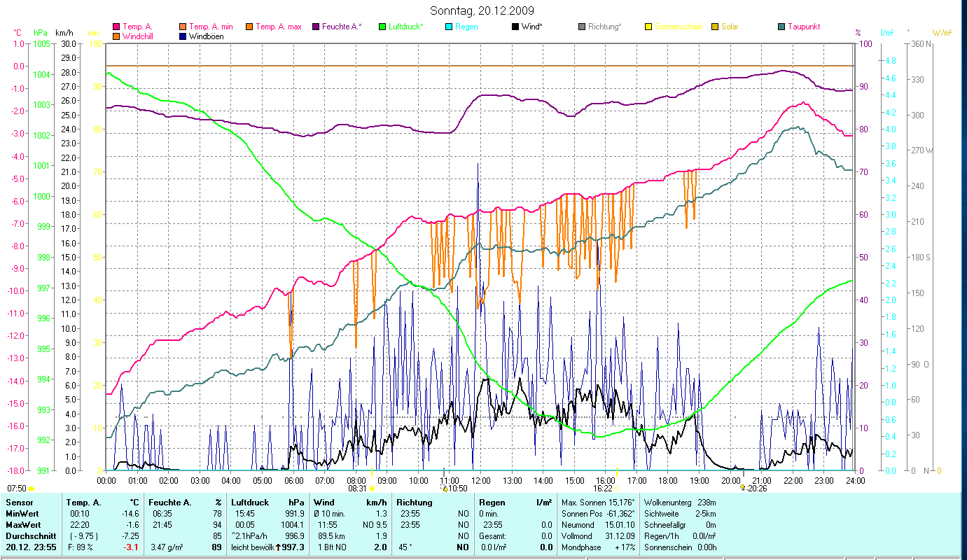This screenshot has height=560, width=967.
Task: Click the Neumond date 15.01.10
Action: (x=621, y=524)
